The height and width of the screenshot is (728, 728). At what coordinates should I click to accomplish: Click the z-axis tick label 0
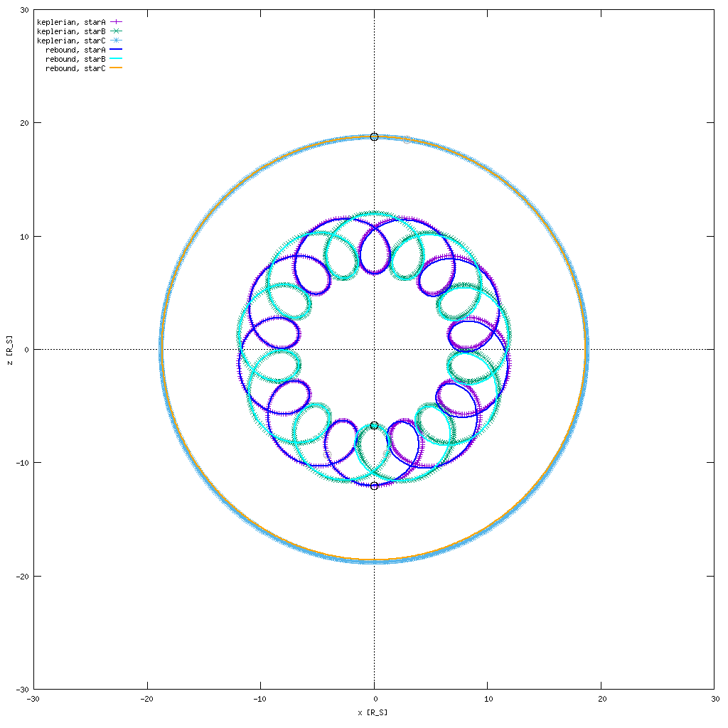click(x=27, y=350)
